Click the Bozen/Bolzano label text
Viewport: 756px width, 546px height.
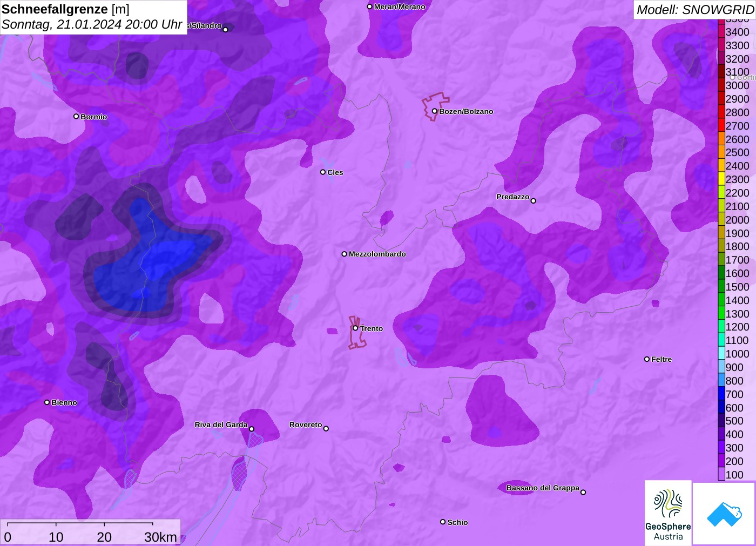tap(466, 111)
